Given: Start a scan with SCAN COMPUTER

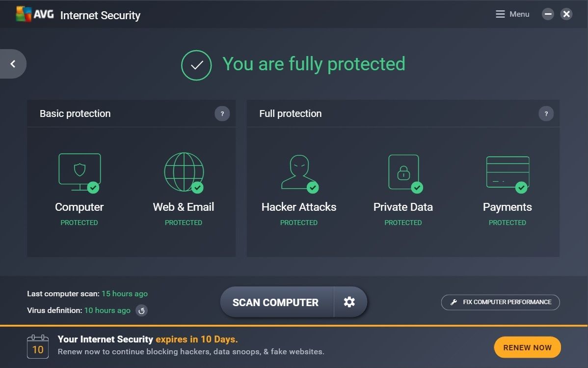Looking at the screenshot, I should (x=276, y=302).
